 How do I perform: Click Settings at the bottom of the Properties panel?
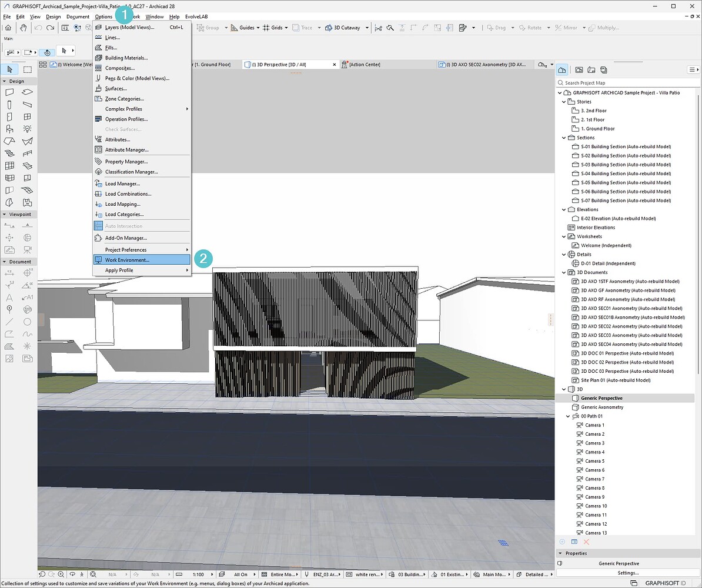coord(627,572)
